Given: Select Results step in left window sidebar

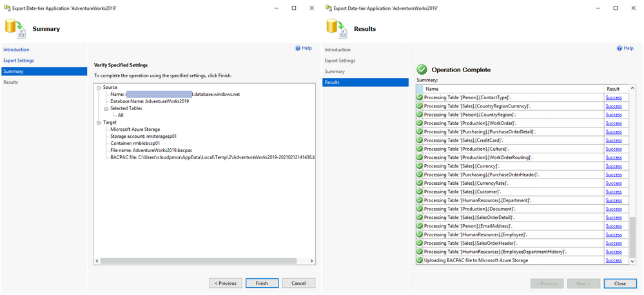Looking at the screenshot, I should point(11,82).
